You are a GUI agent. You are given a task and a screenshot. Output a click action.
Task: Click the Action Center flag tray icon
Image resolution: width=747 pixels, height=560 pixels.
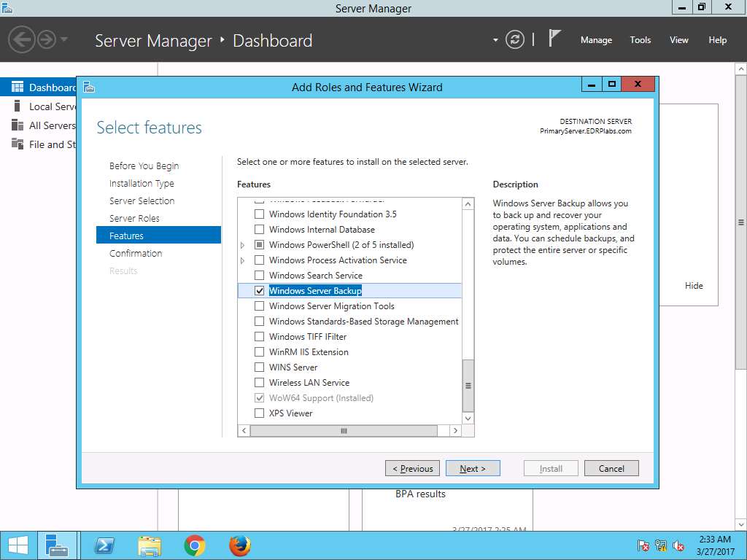click(643, 545)
